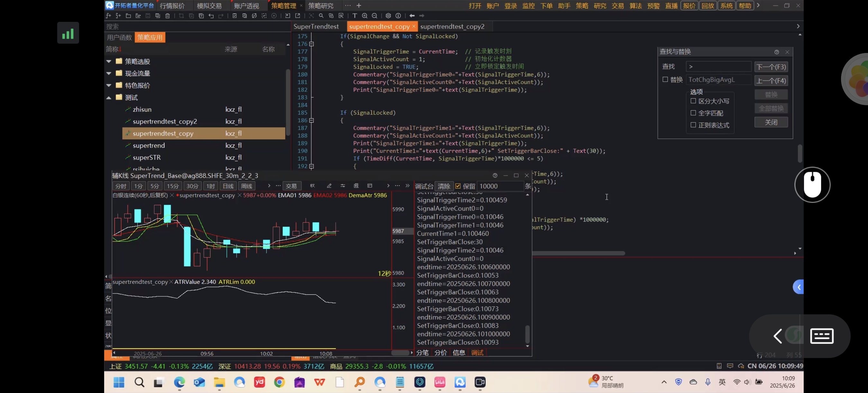Click the zoom out magnifier icon
868x393 pixels.
(374, 16)
